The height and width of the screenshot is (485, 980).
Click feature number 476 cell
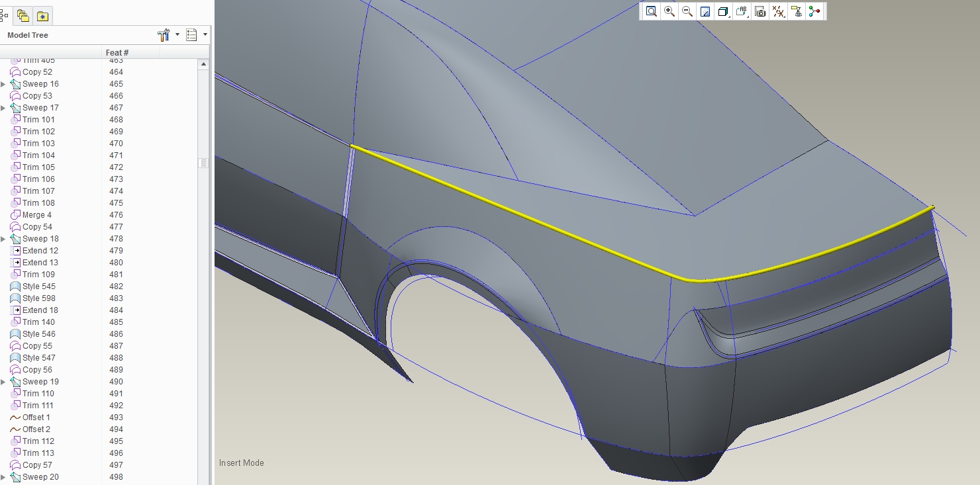click(117, 215)
